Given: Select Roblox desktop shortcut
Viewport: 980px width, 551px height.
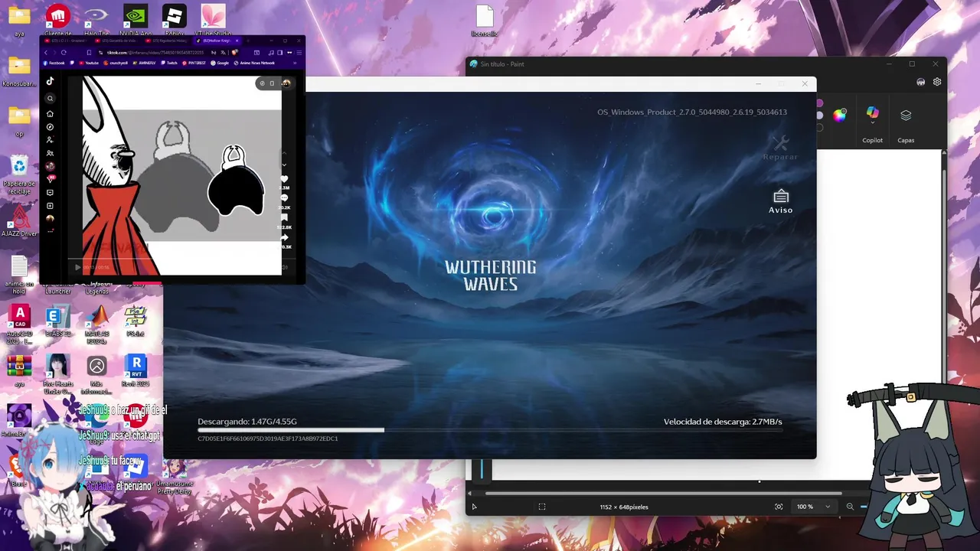Looking at the screenshot, I should (175, 21).
